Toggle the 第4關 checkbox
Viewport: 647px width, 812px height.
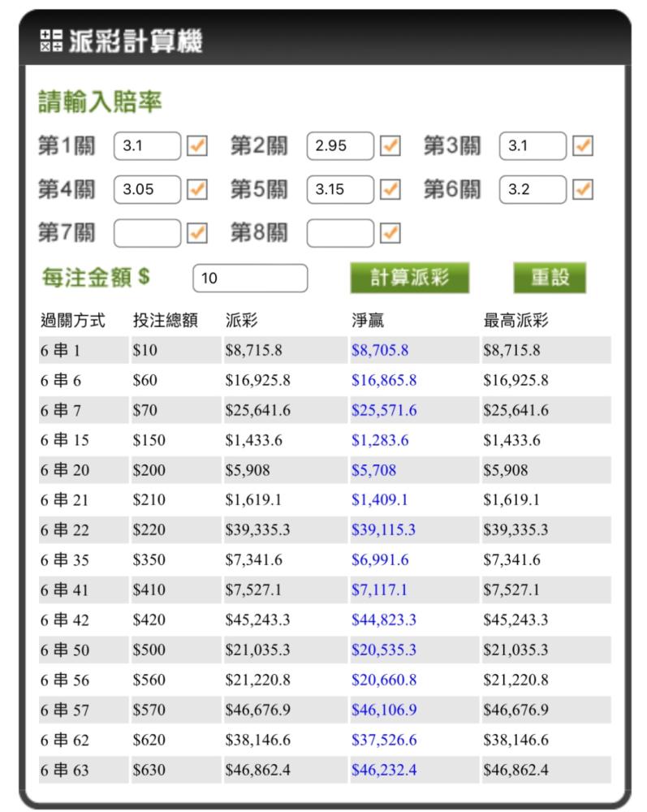click(x=196, y=189)
